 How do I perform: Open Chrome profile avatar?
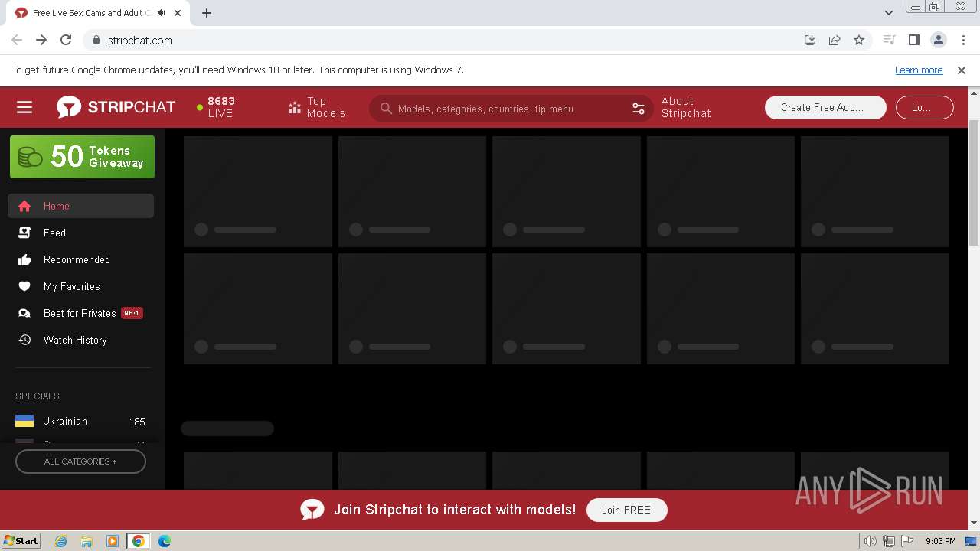tap(938, 40)
